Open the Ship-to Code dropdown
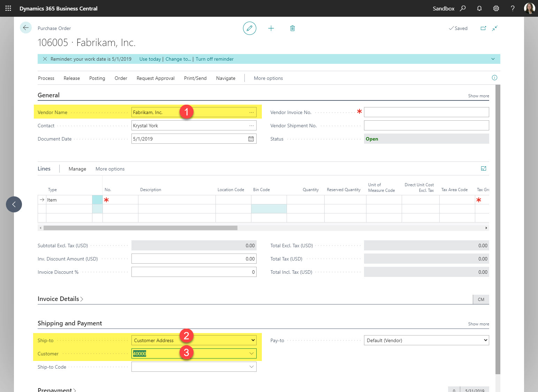This screenshot has height=392, width=538. [x=251, y=367]
